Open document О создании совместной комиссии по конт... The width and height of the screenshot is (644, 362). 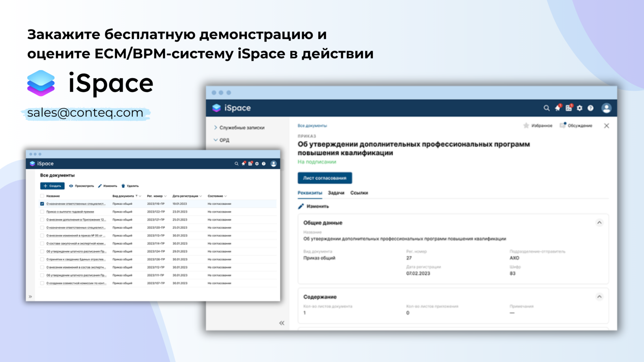[76, 283]
